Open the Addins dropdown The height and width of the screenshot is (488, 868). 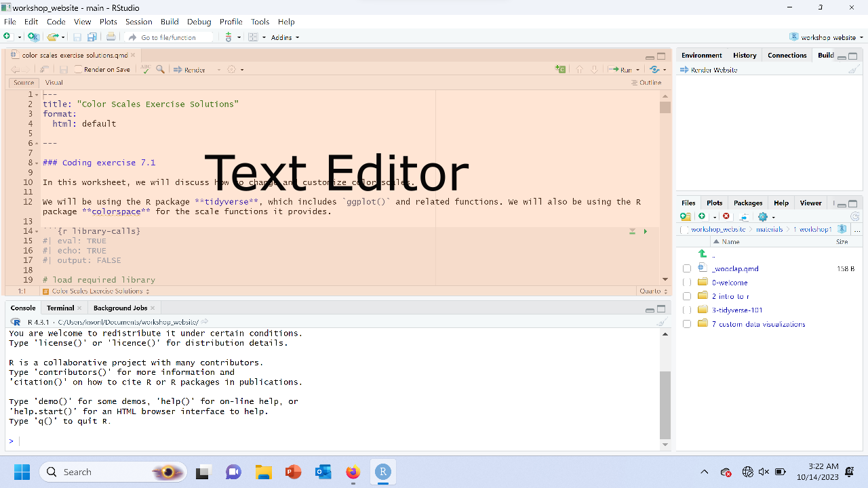(285, 37)
